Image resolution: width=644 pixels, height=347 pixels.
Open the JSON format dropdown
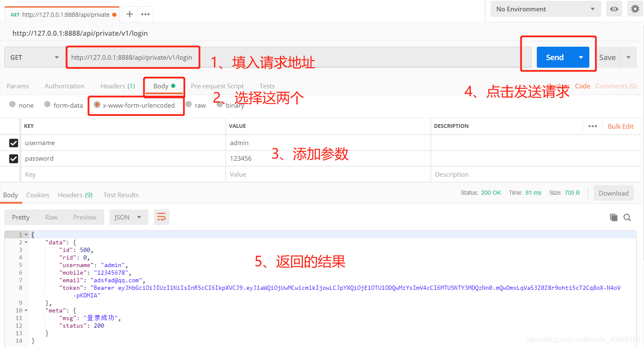coord(129,217)
